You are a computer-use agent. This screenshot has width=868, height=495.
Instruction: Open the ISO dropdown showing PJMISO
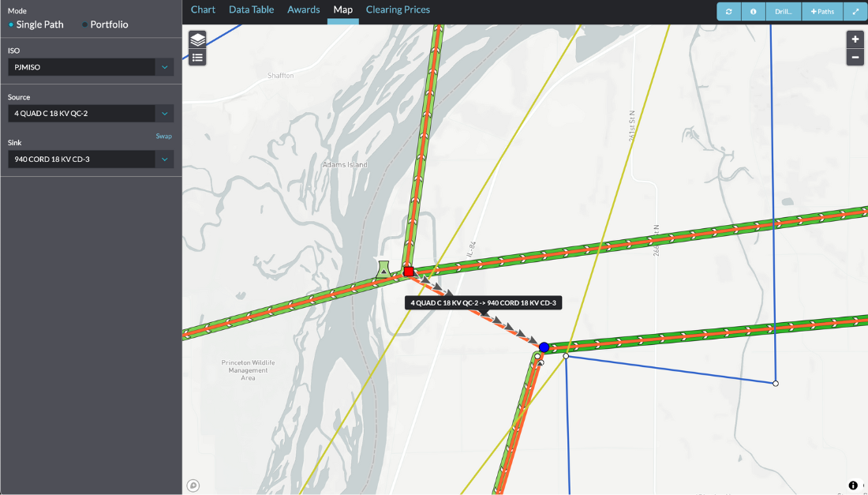click(91, 67)
